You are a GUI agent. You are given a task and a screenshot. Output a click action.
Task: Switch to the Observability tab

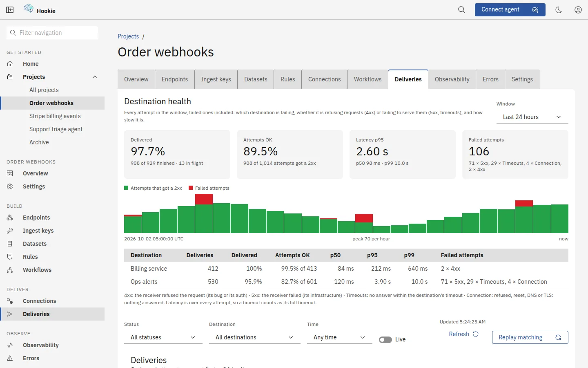coord(452,79)
